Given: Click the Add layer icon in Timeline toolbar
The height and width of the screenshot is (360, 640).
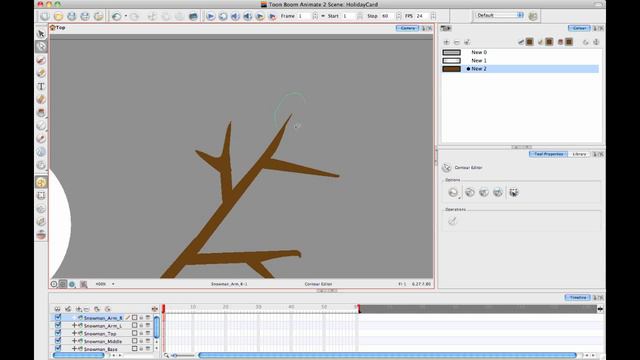Looking at the screenshot, I should tap(78, 309).
